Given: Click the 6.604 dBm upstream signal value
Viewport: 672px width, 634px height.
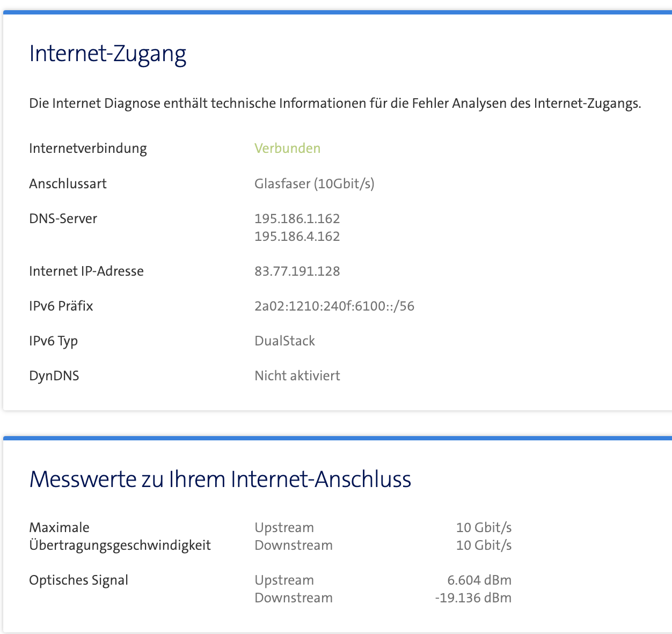Looking at the screenshot, I should [x=479, y=580].
